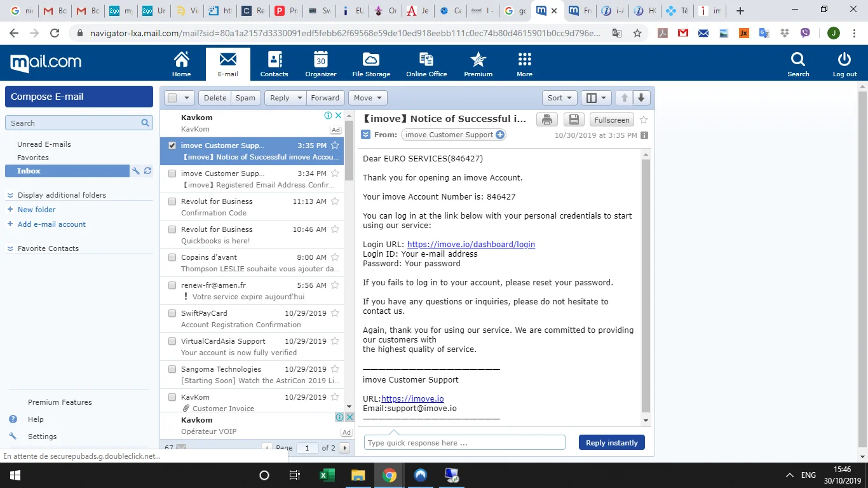Go to next page of email list
Screen dimensions: 868x488
pyautogui.click(x=345, y=448)
